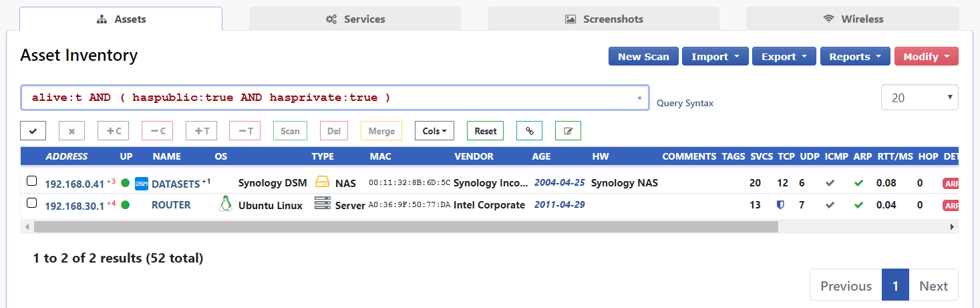This screenshot has height=308, width=980.
Task: Click the Server rack type icon
Action: (323, 204)
